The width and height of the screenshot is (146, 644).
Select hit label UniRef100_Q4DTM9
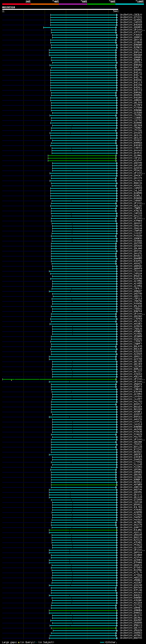pyautogui.click(x=131, y=163)
